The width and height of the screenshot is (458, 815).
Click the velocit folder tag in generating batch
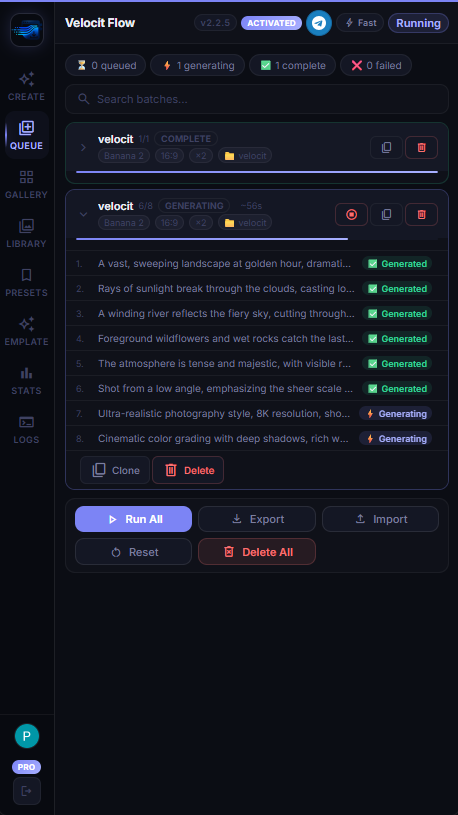pyautogui.click(x=245, y=223)
